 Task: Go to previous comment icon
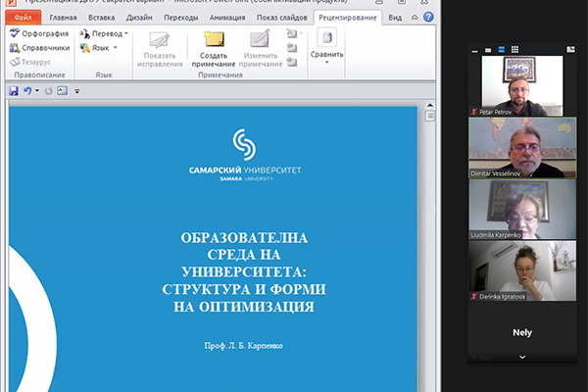[292, 48]
